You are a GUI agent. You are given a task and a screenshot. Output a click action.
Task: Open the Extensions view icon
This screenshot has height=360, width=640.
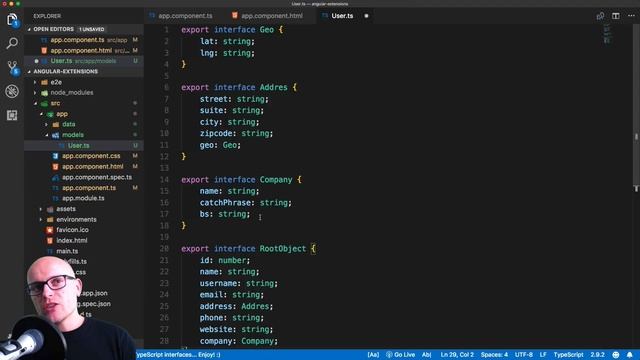click(x=12, y=115)
